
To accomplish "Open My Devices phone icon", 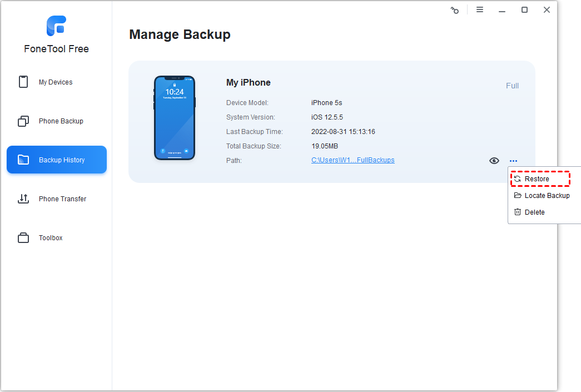I will [x=23, y=82].
